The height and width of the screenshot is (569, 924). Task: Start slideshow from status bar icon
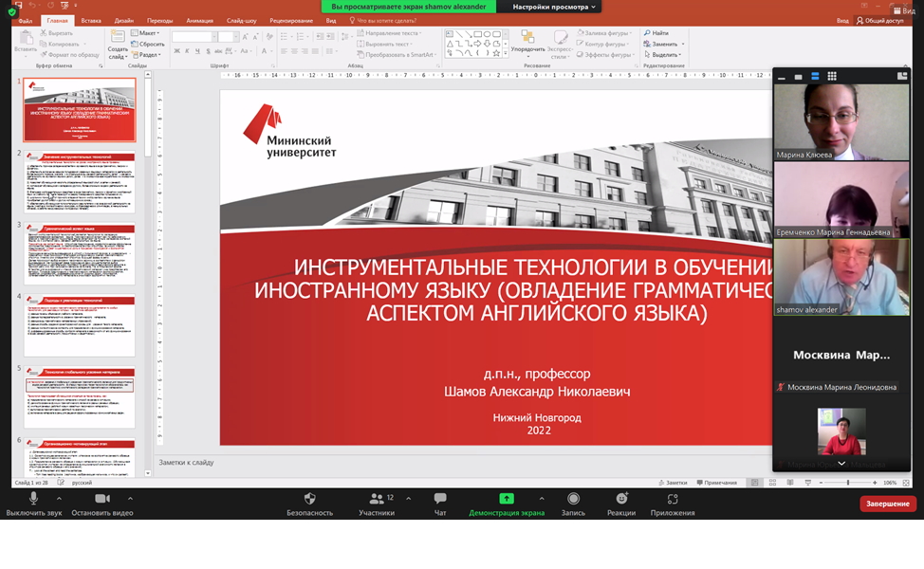click(808, 483)
